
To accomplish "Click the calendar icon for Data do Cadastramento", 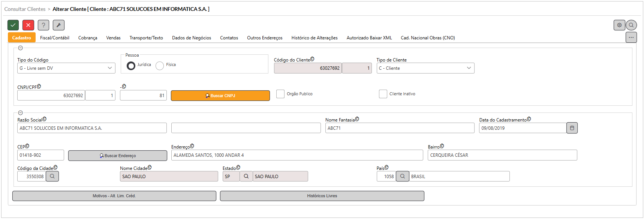I will point(572,128).
